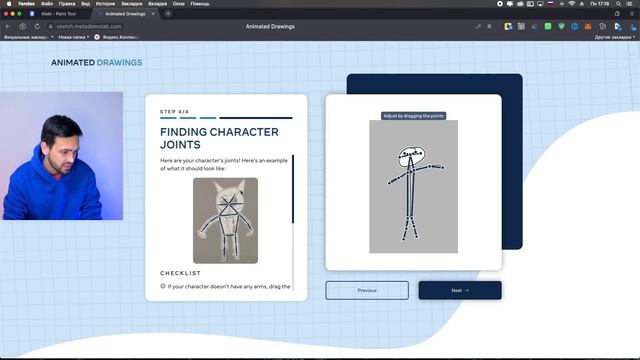Click the input language flag icon
Screen dimensions: 640x360
tap(551, 4)
